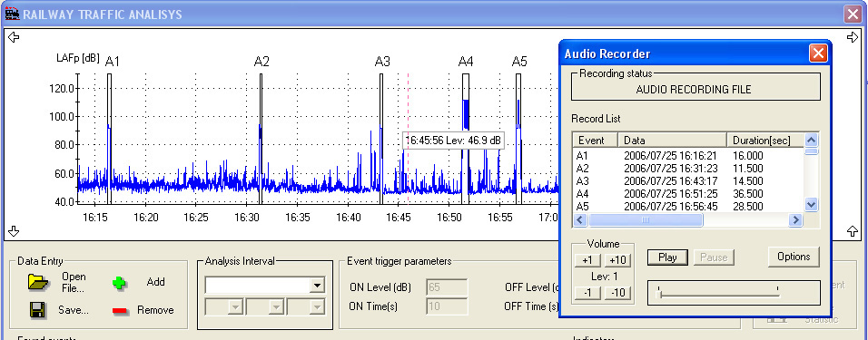The height and width of the screenshot is (340, 868).
Task: Open Options in Audio Recorder
Action: click(794, 257)
